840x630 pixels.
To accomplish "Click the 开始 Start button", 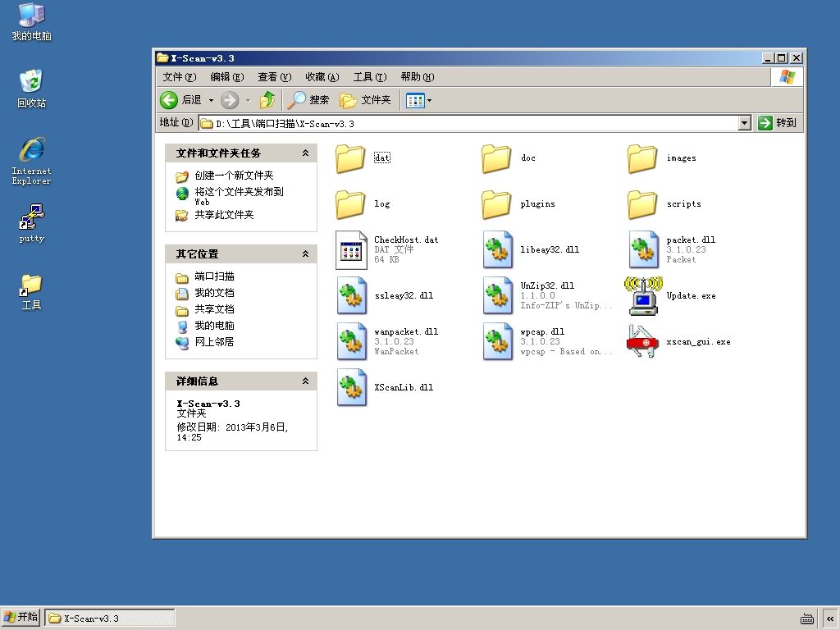I will point(21,618).
